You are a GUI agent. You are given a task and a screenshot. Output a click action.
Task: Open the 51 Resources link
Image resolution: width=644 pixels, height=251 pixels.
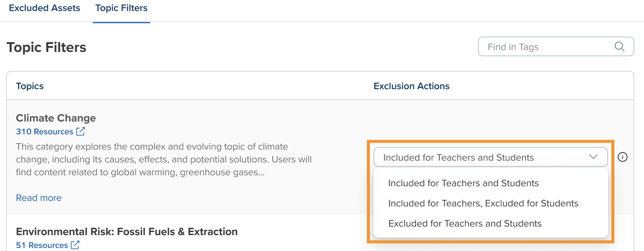tap(42, 245)
